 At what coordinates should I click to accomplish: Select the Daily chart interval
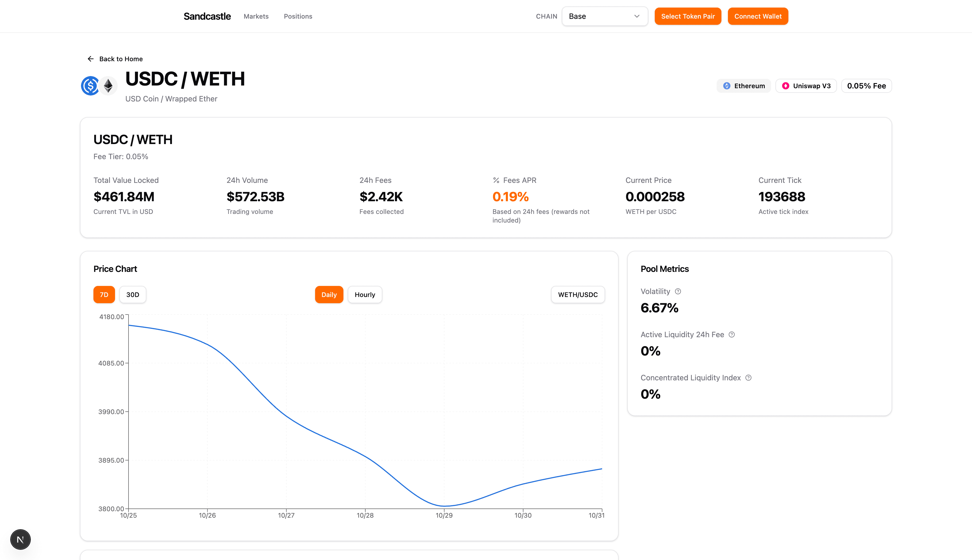[x=329, y=295]
